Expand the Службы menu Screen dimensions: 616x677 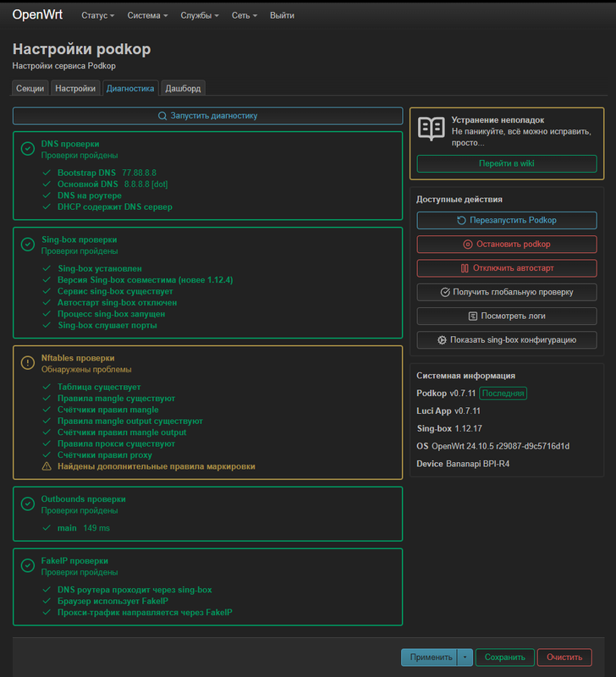point(200,15)
